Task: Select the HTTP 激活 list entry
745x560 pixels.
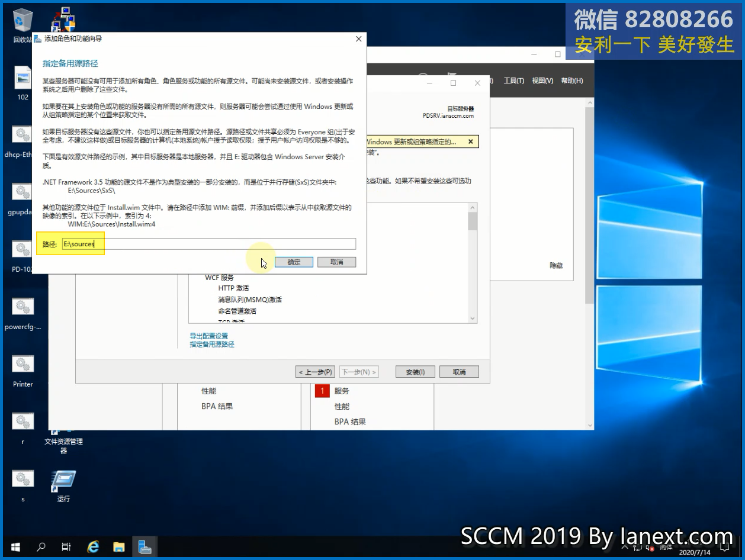Action: tap(233, 288)
